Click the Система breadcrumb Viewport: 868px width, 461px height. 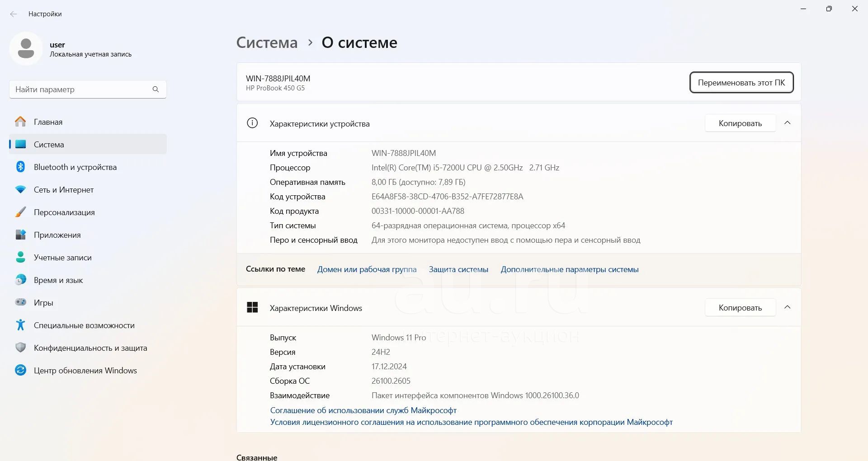(267, 42)
